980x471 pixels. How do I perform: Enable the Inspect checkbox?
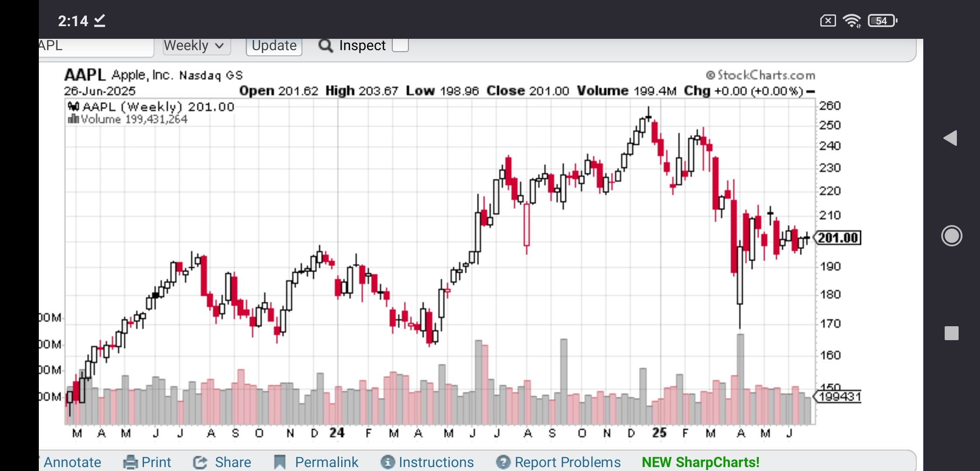click(x=400, y=45)
